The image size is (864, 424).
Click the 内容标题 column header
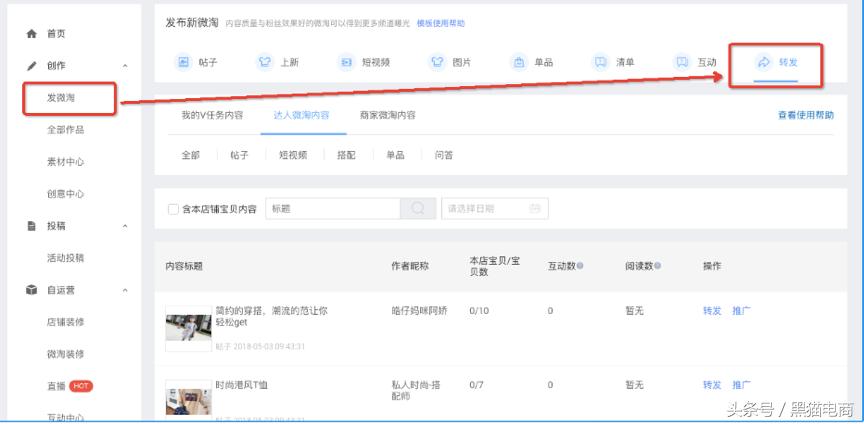click(x=184, y=266)
